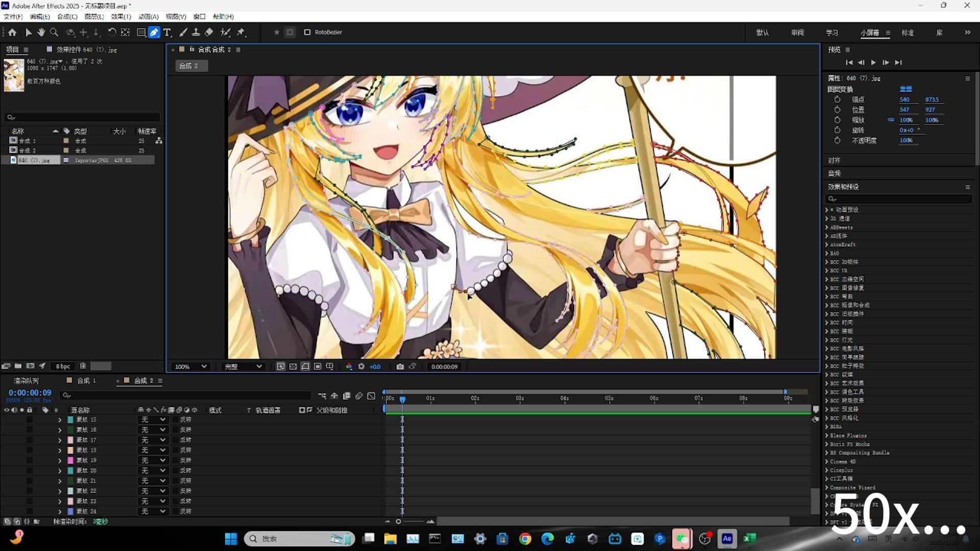The width and height of the screenshot is (980, 551).
Task: Click the play button in preview panel
Action: 873,62
